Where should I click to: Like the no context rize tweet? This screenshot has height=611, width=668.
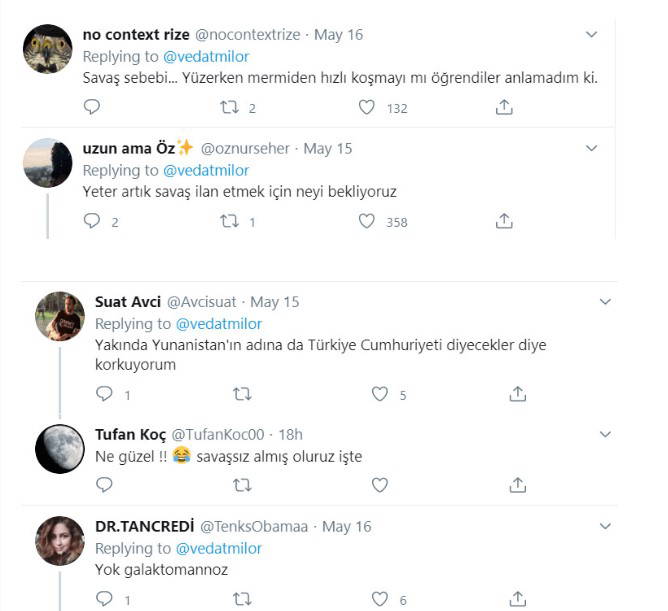[x=367, y=107]
